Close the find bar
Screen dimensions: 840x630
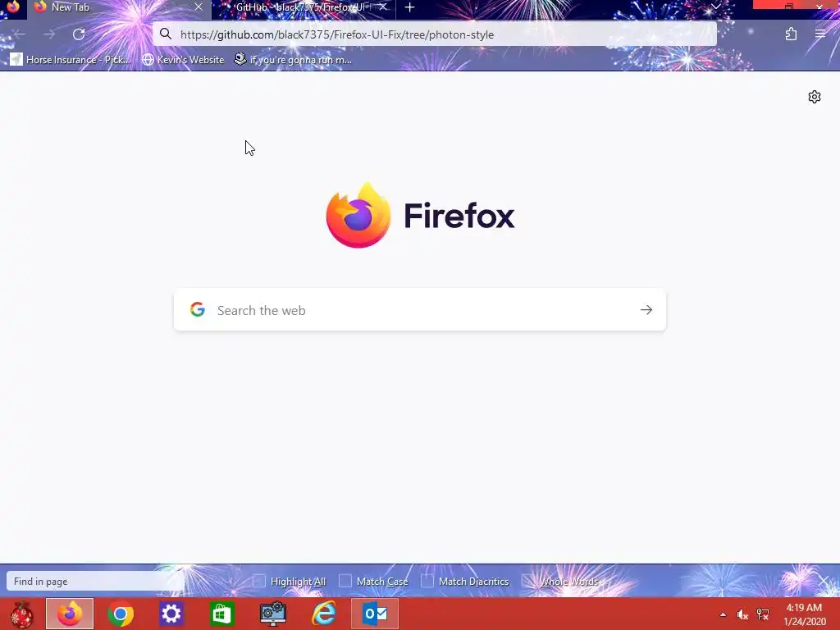[x=824, y=582]
